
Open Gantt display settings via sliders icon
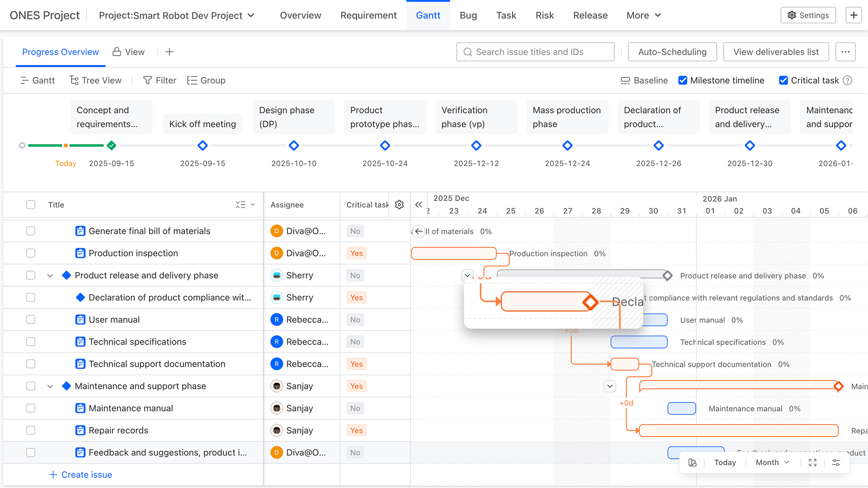coord(836,462)
